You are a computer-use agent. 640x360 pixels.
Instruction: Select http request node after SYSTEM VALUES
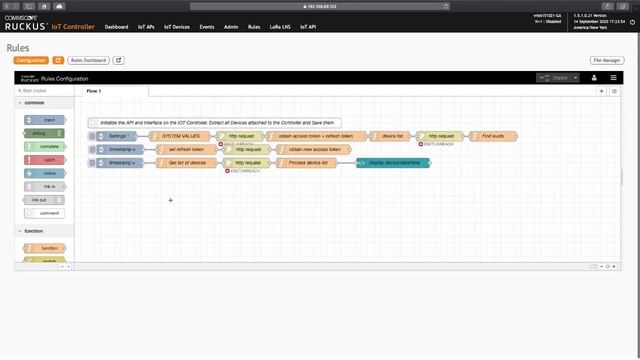pyautogui.click(x=240, y=136)
